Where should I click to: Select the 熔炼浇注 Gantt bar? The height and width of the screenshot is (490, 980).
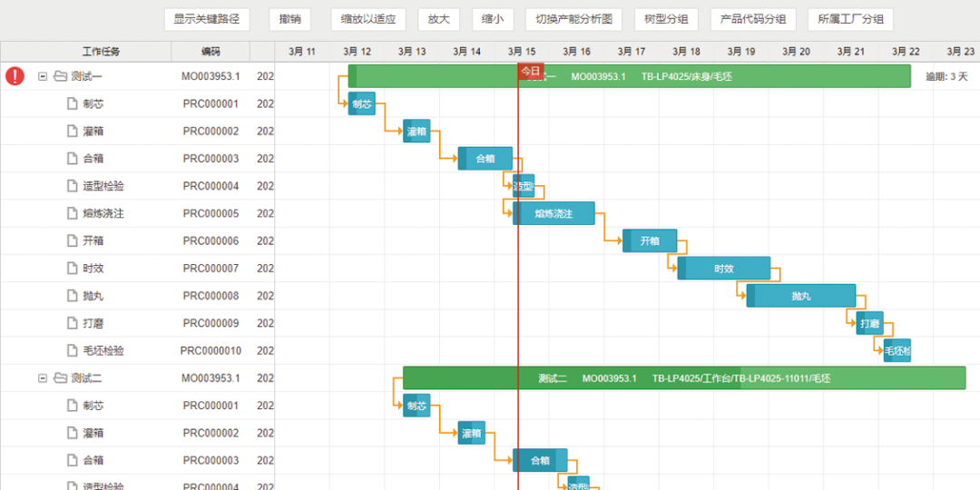554,214
